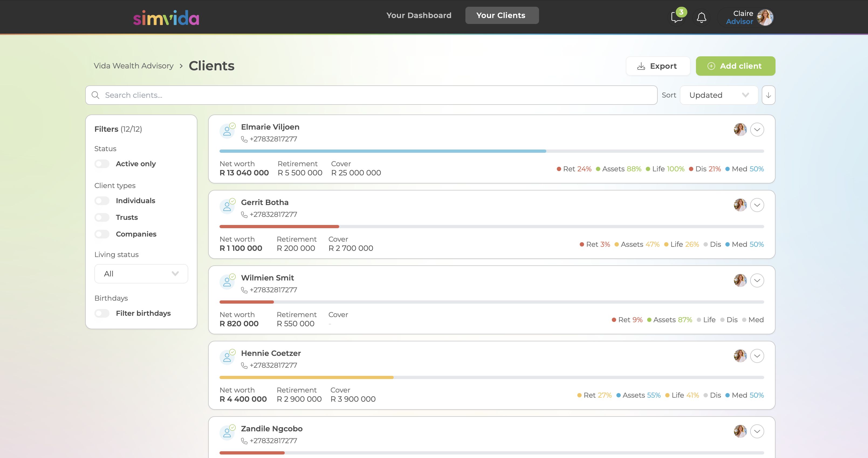Click the Add client button

coord(736,66)
